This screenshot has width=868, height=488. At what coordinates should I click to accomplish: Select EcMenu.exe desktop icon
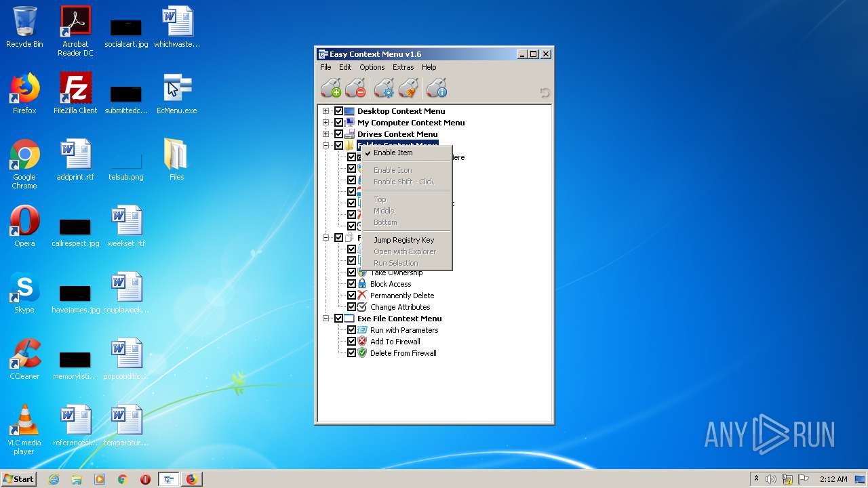tap(177, 94)
